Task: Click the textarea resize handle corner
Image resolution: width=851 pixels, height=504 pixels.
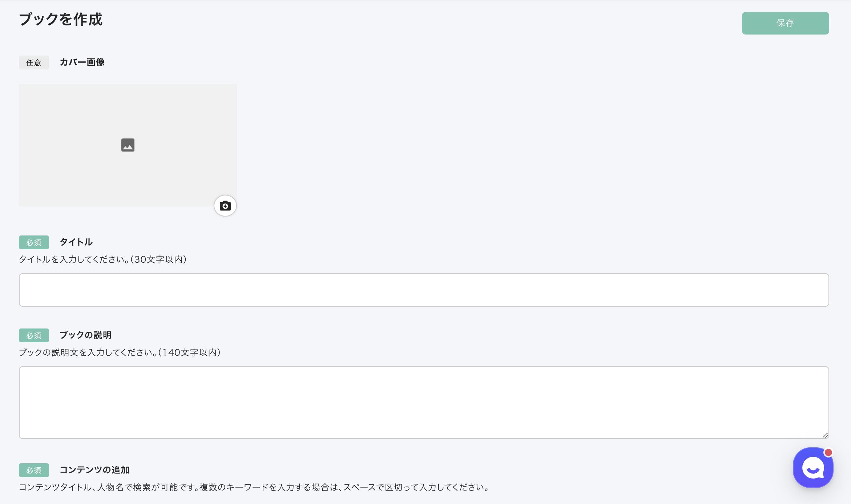Action: coord(825,435)
